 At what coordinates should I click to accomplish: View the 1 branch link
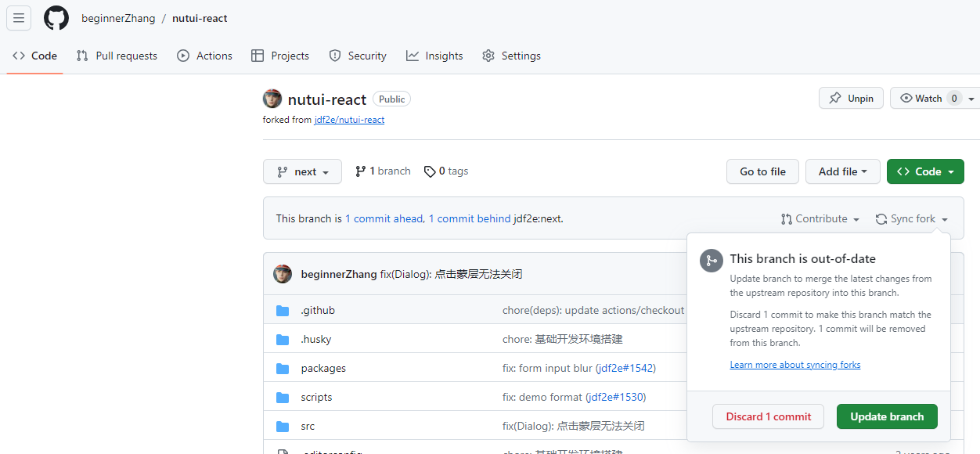pos(383,171)
